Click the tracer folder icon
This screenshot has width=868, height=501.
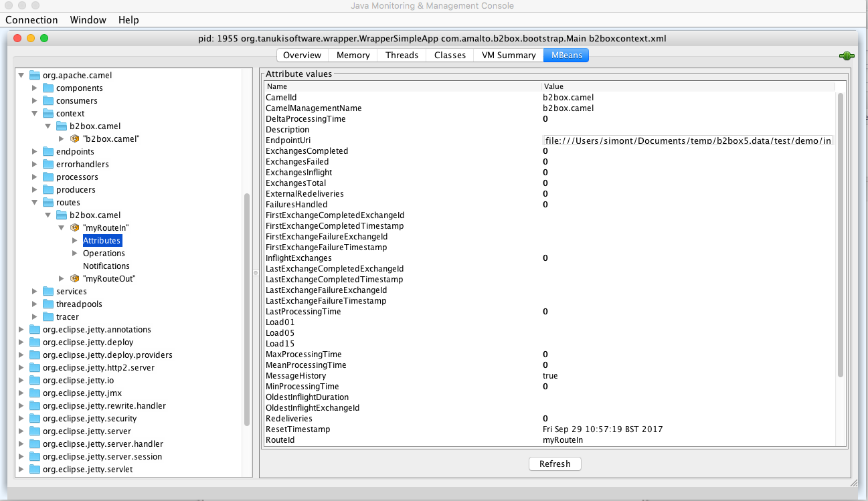tap(48, 316)
